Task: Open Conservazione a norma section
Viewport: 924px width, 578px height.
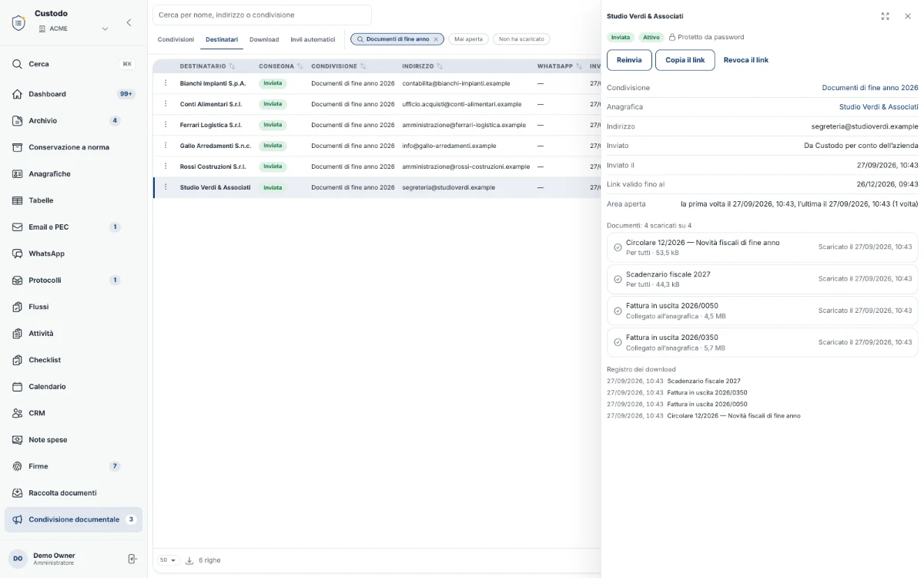Action: coord(73,147)
